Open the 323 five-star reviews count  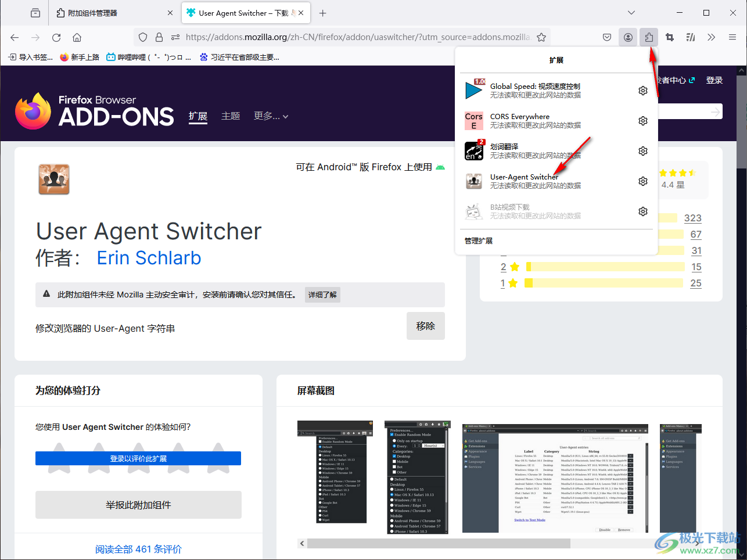click(692, 218)
